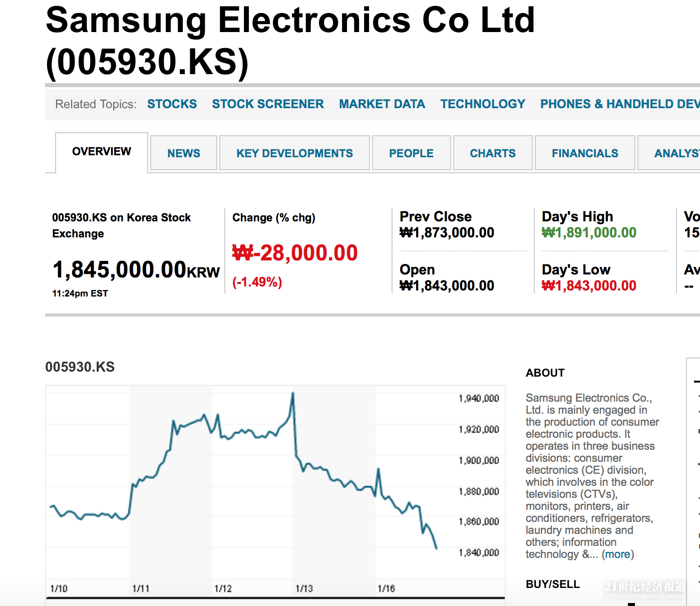Go to the STOCK SCREENER link
The width and height of the screenshot is (700, 606).
pos(268,104)
